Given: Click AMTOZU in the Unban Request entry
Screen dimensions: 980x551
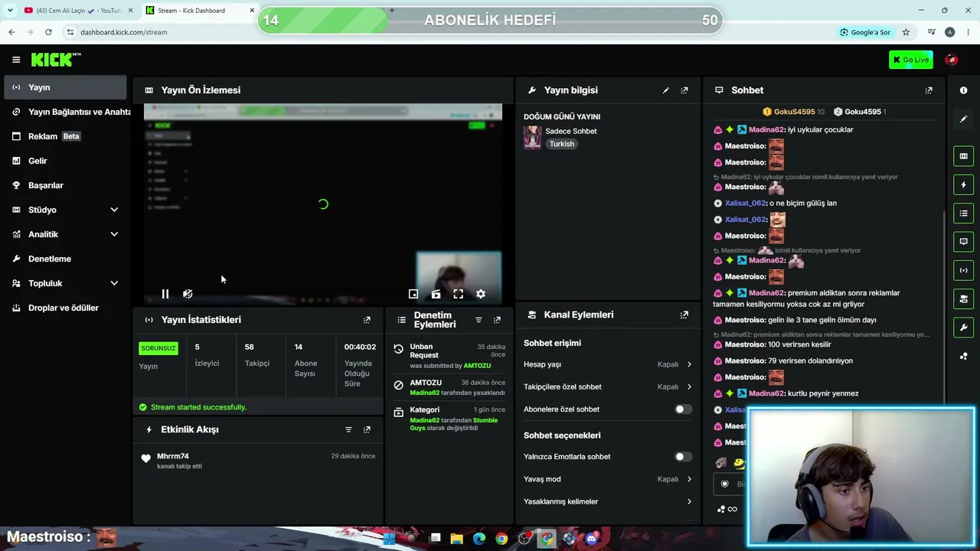Looking at the screenshot, I should (477, 366).
